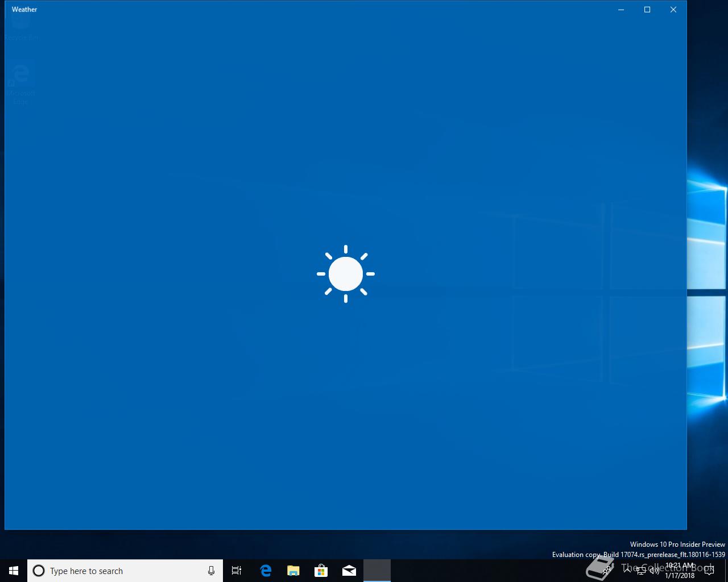Screen dimensions: 728x582
Task: Select the running Weather taskbar button
Action: pyautogui.click(x=377, y=571)
